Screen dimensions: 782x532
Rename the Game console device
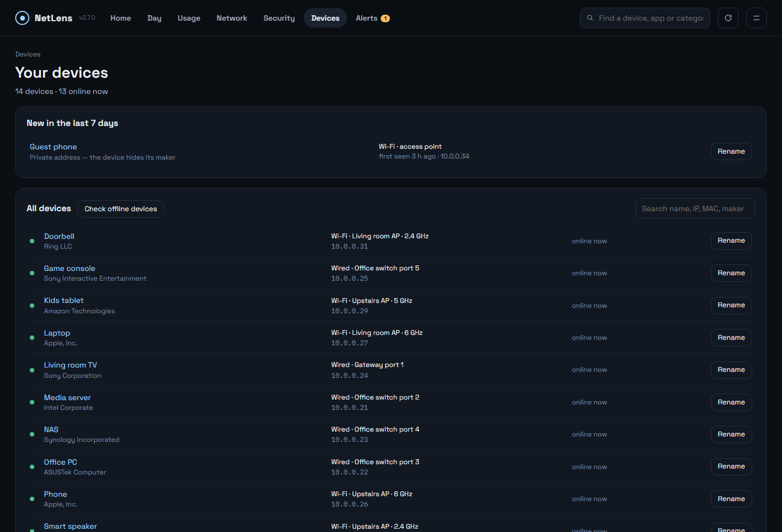[x=731, y=273]
